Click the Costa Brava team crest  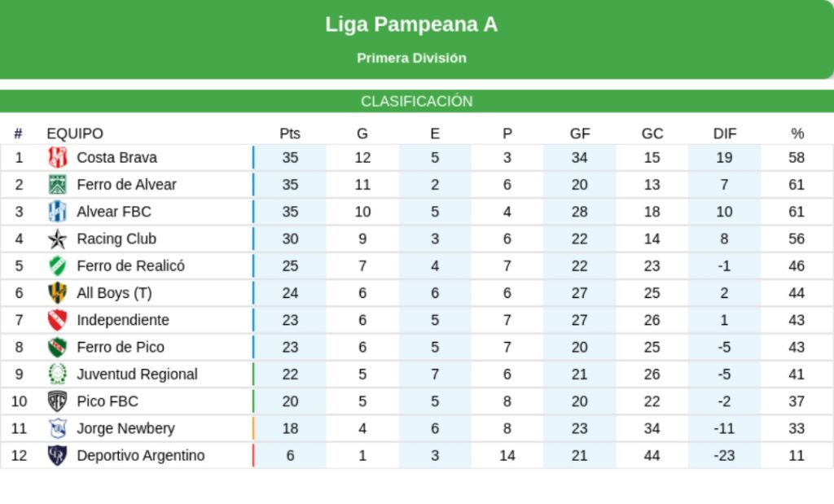58,158
